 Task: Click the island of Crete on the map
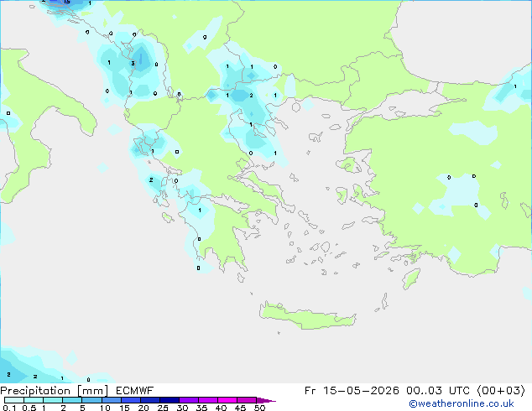pos(307,315)
